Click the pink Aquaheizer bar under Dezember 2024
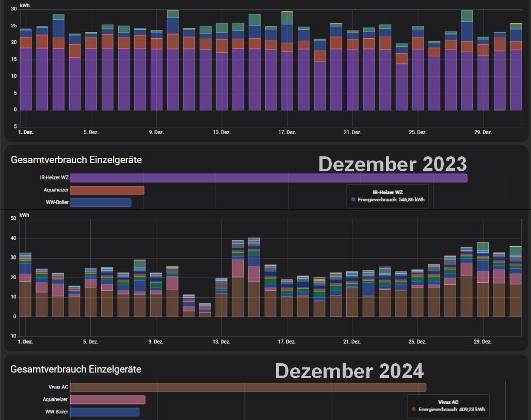Viewport: 531px width, 420px height. click(x=107, y=399)
